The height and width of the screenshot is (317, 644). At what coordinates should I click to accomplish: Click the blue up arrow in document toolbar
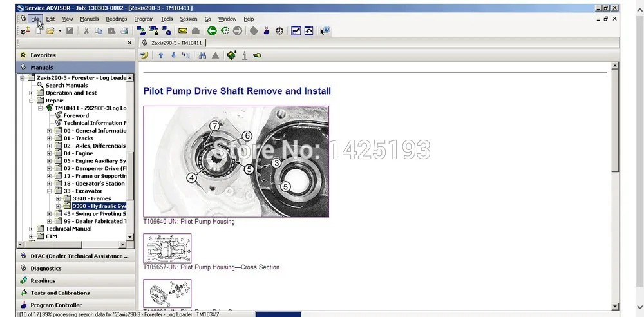coord(161,55)
